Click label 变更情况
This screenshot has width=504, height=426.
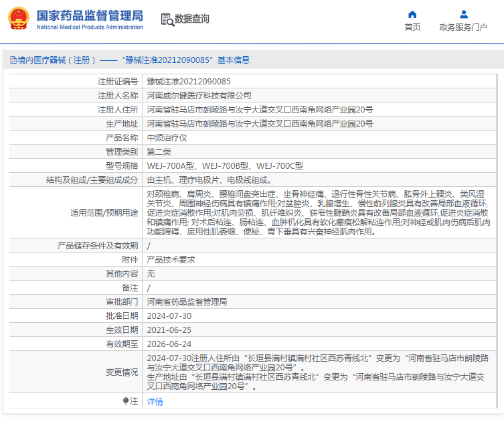click(x=122, y=372)
